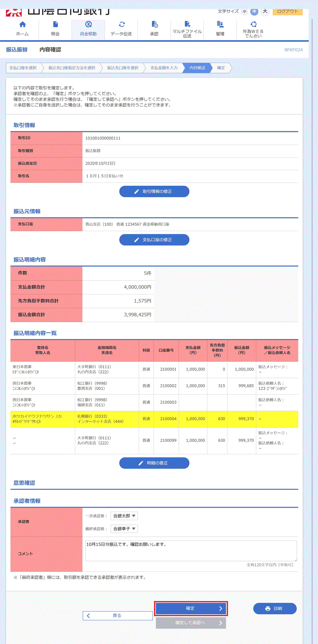Click ホツカイドウフドウサン(カ highlighted row
318x644 pixels.
pyautogui.click(x=154, y=419)
